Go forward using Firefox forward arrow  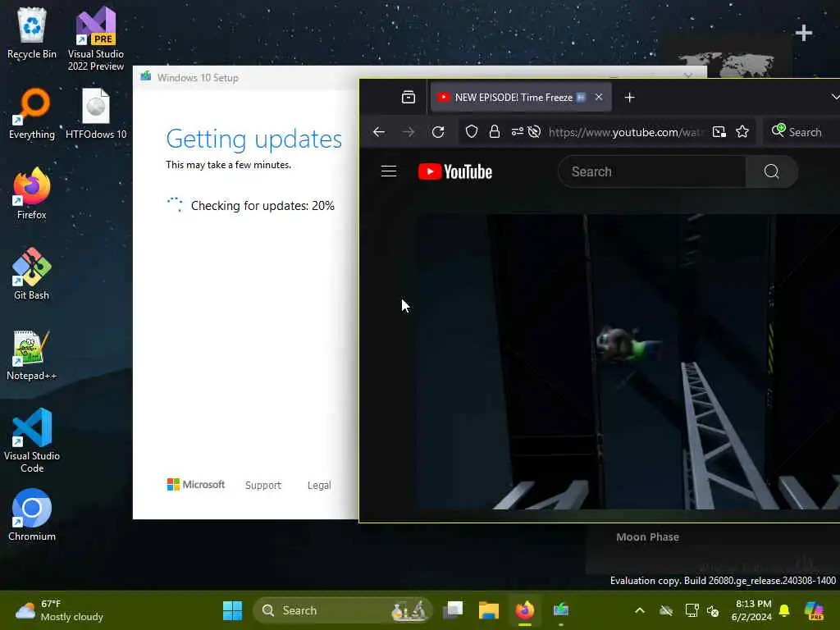click(409, 132)
